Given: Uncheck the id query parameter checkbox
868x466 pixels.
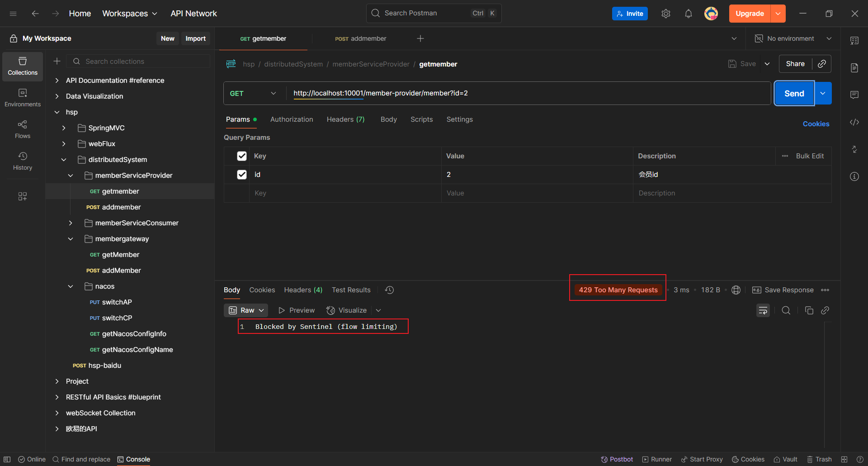Looking at the screenshot, I should (242, 175).
